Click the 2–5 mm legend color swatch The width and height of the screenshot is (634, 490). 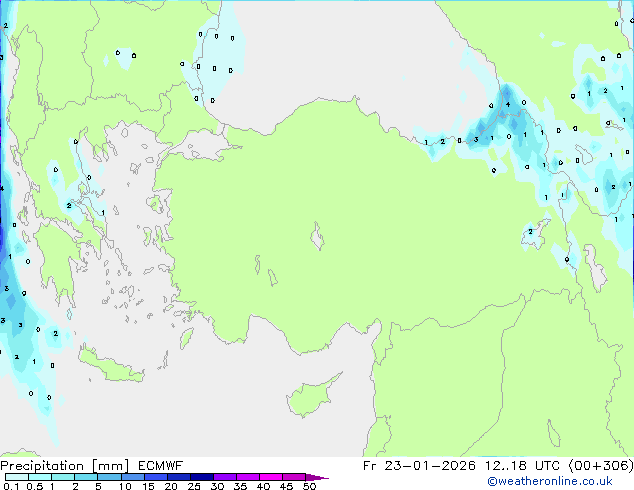86,477
